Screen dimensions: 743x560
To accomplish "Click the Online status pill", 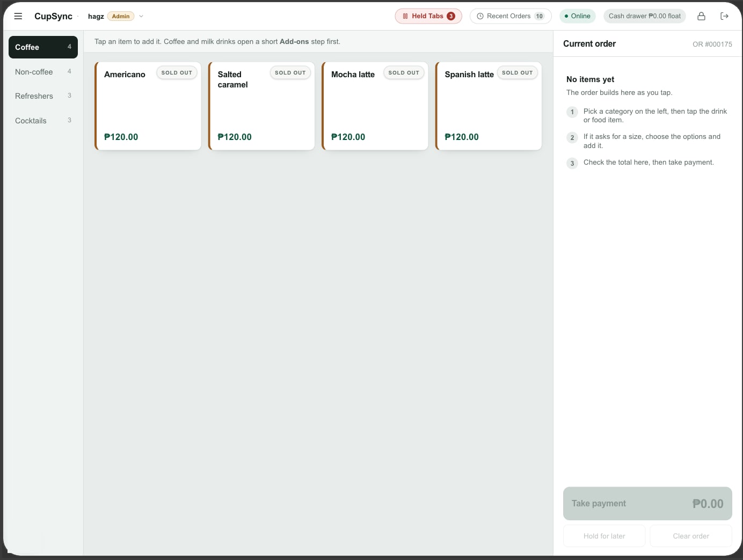I will coord(578,16).
